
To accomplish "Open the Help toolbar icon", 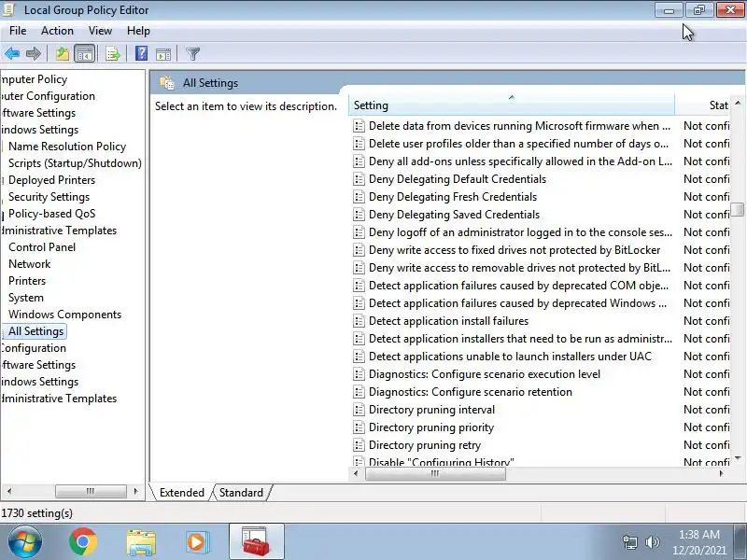I will pos(141,53).
